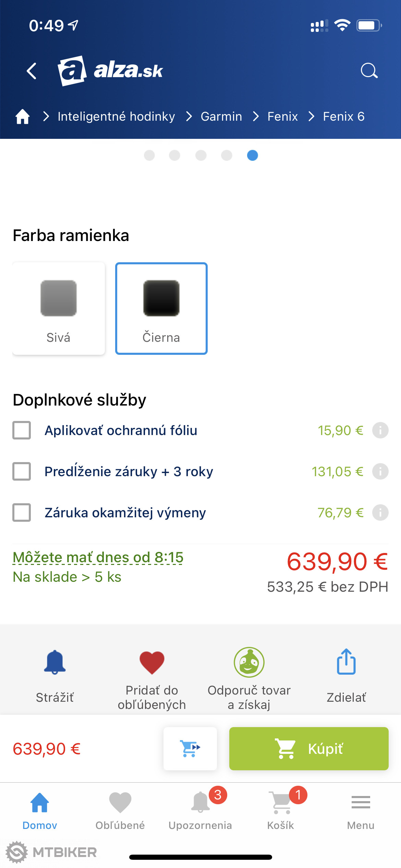Add to favorites with heart icon

pyautogui.click(x=152, y=662)
